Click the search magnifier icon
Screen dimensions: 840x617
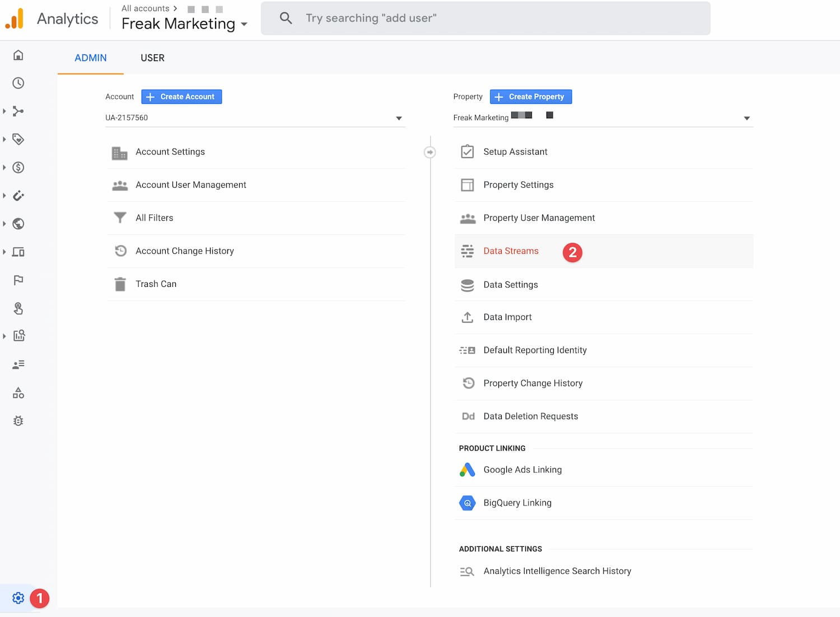(286, 18)
